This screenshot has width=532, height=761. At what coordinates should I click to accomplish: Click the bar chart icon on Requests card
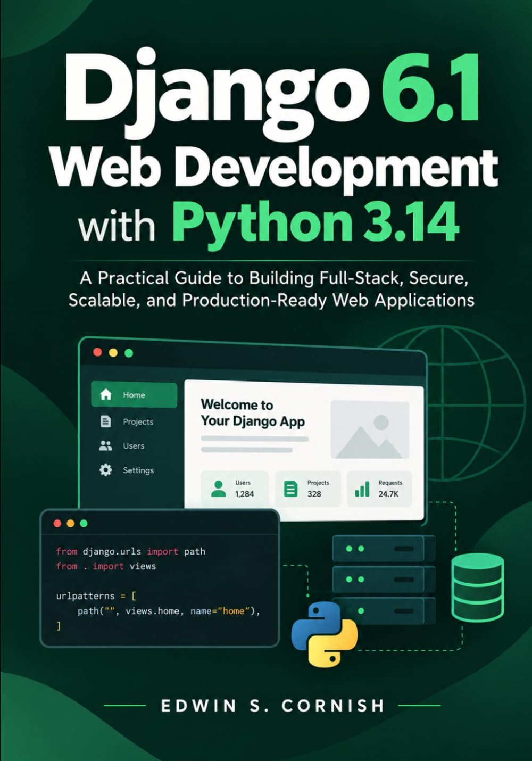coord(362,489)
